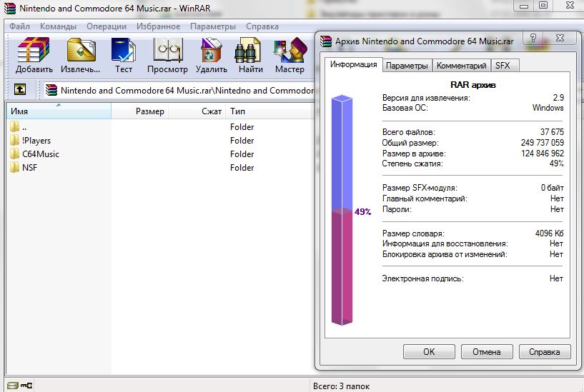Click the 'RAR архив' heading
Viewport: 584px width, 392px height.
[x=473, y=85]
